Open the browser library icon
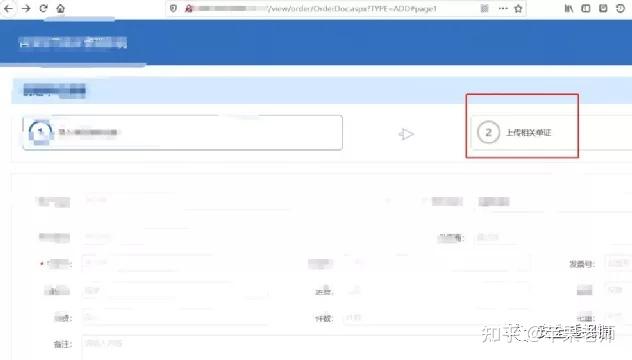 [569, 8]
